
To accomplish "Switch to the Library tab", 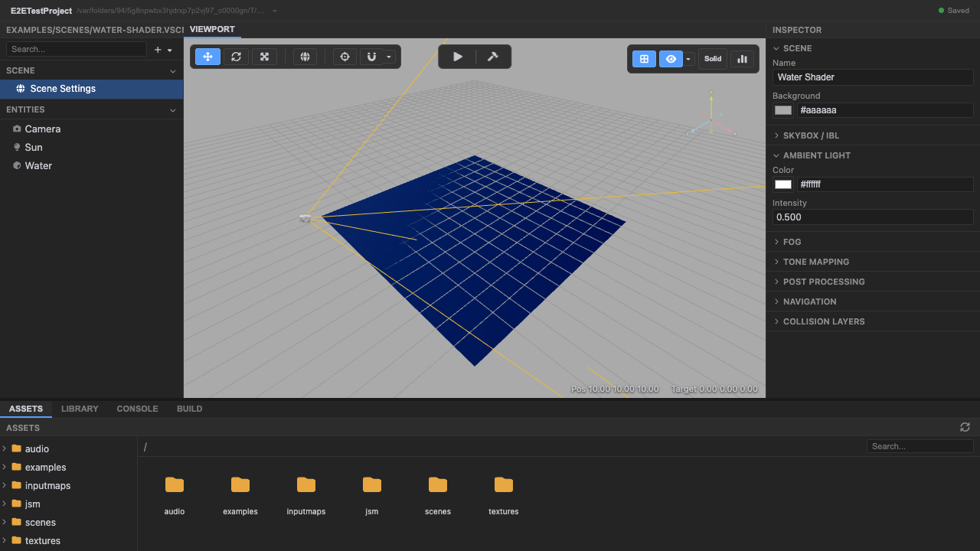I will coord(80,409).
